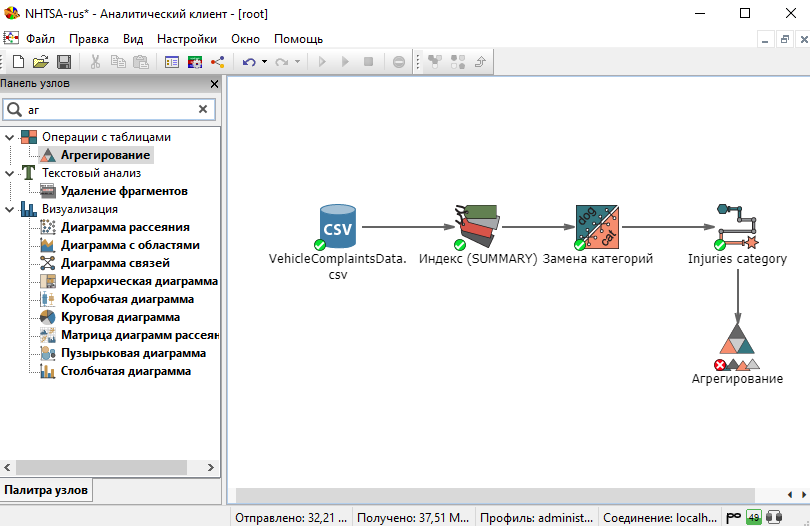Collapse the Текстовый анализ tree group
810x526 pixels.
(10, 173)
